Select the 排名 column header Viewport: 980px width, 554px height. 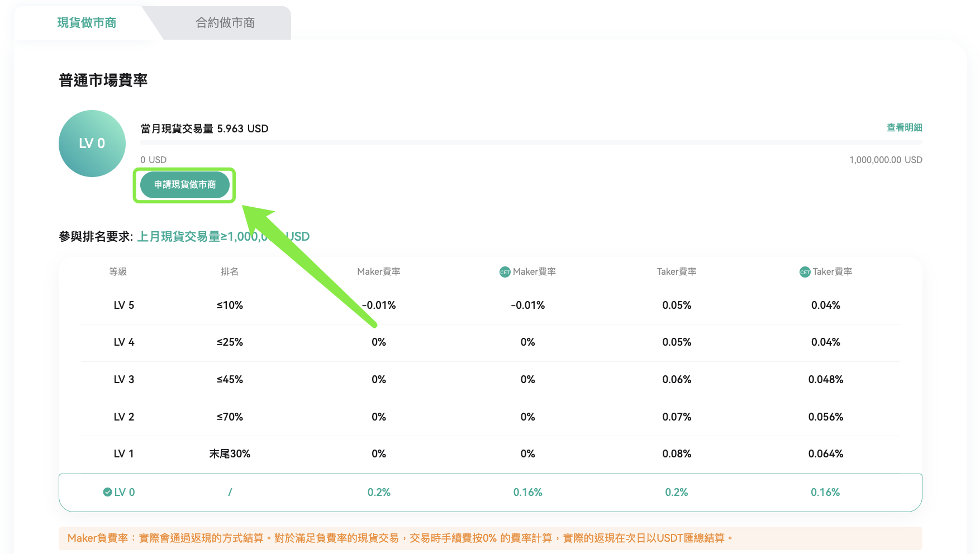(x=230, y=272)
